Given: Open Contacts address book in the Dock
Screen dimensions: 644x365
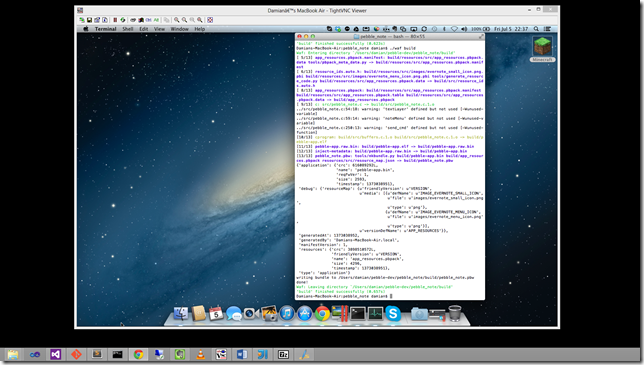Looking at the screenshot, I should [198, 314].
